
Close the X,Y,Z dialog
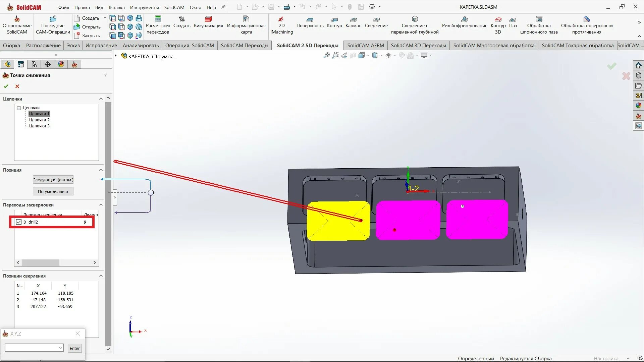(78, 334)
